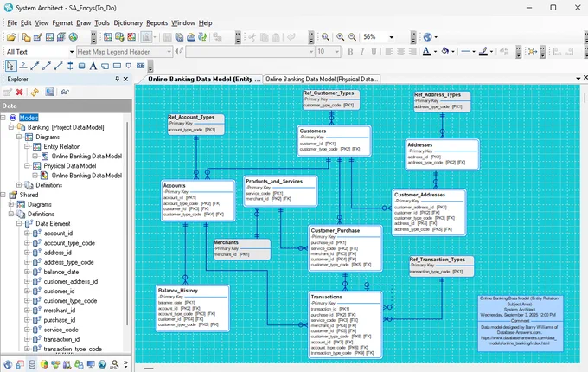This screenshot has width=588, height=372.
Task: Select the Balance_History entity in diagram
Action: tap(193, 308)
